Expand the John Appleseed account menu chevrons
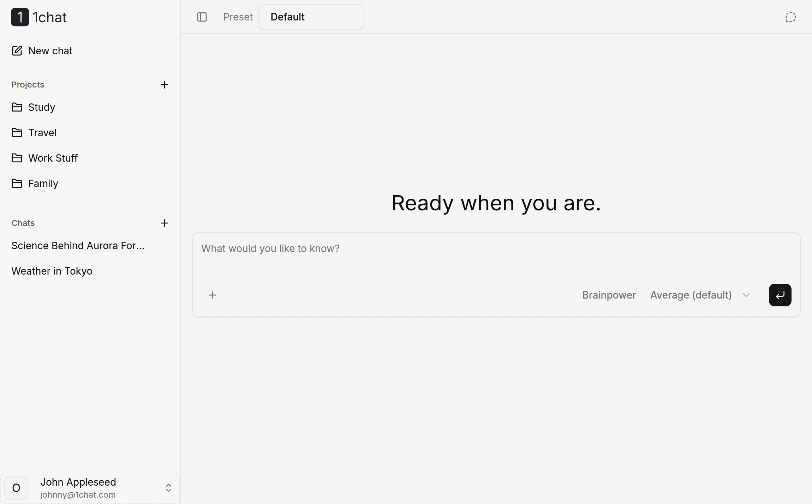Viewport: 812px width, 504px height. 168,488
